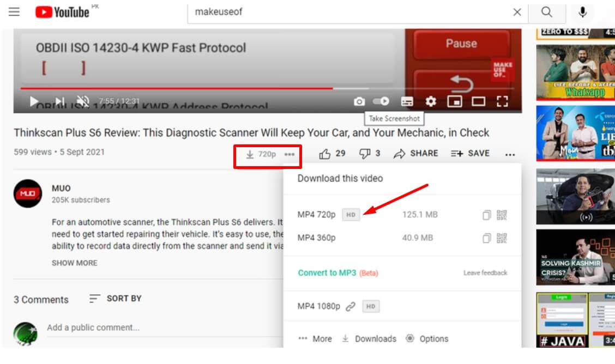
Task: Open Downloads in the download panel
Action: click(369, 338)
